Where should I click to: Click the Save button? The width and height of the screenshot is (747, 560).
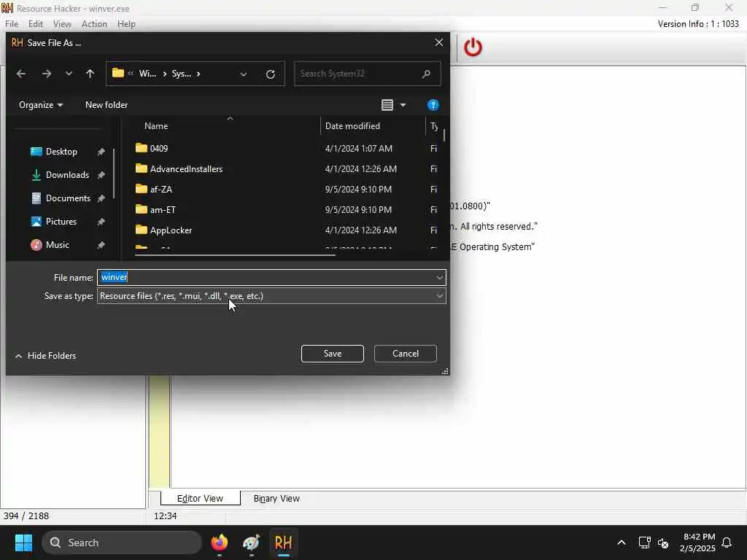333,354
